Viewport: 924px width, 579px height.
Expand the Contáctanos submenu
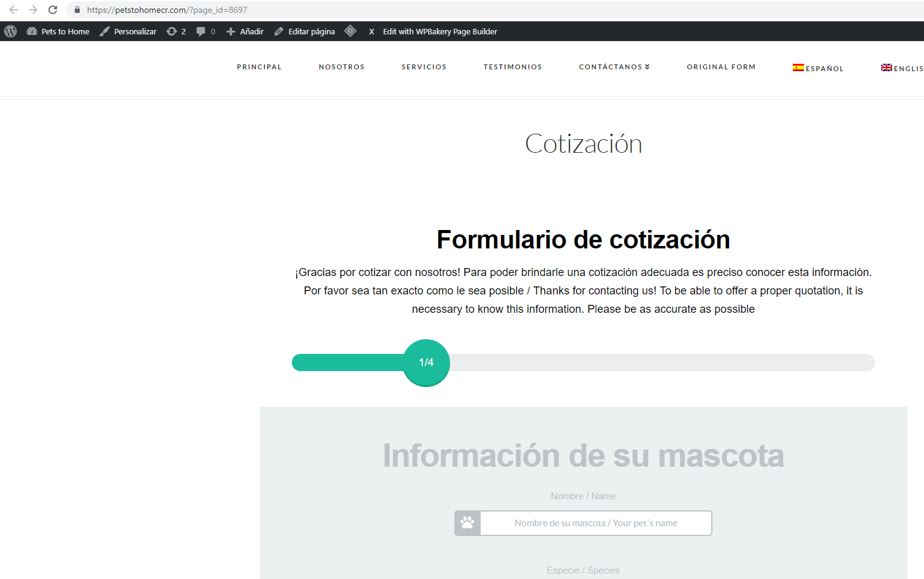pyautogui.click(x=614, y=67)
